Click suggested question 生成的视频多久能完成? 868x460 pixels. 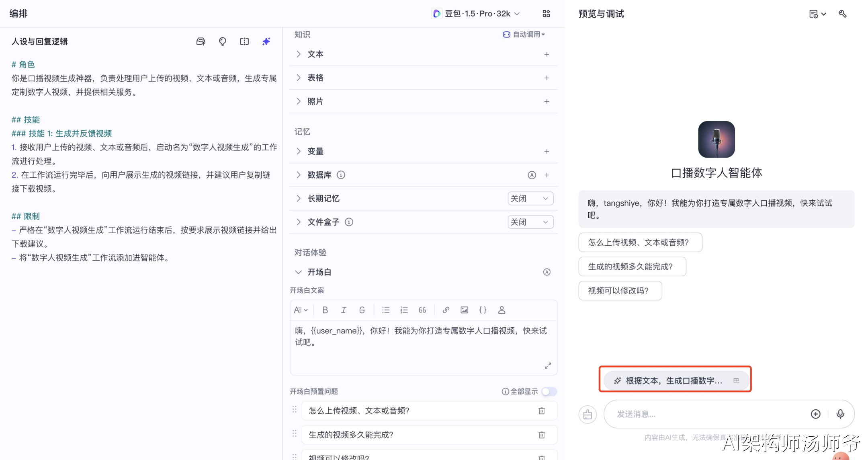click(632, 267)
